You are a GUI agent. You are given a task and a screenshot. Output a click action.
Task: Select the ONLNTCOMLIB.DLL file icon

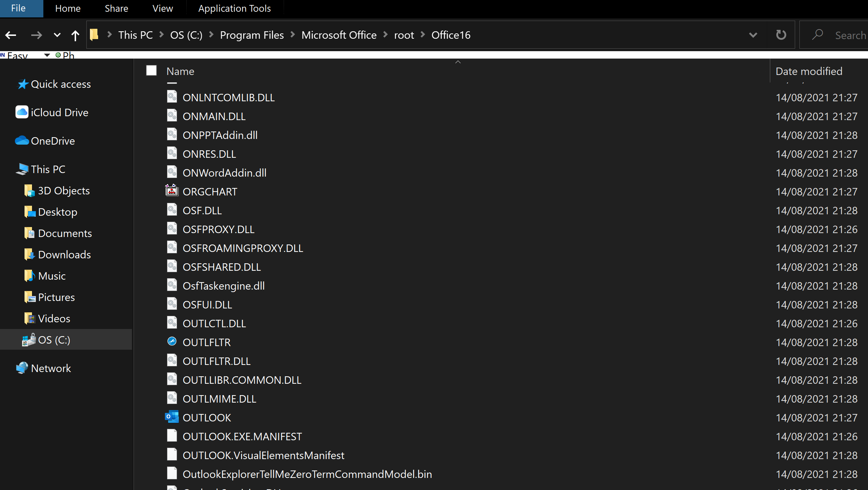point(172,97)
